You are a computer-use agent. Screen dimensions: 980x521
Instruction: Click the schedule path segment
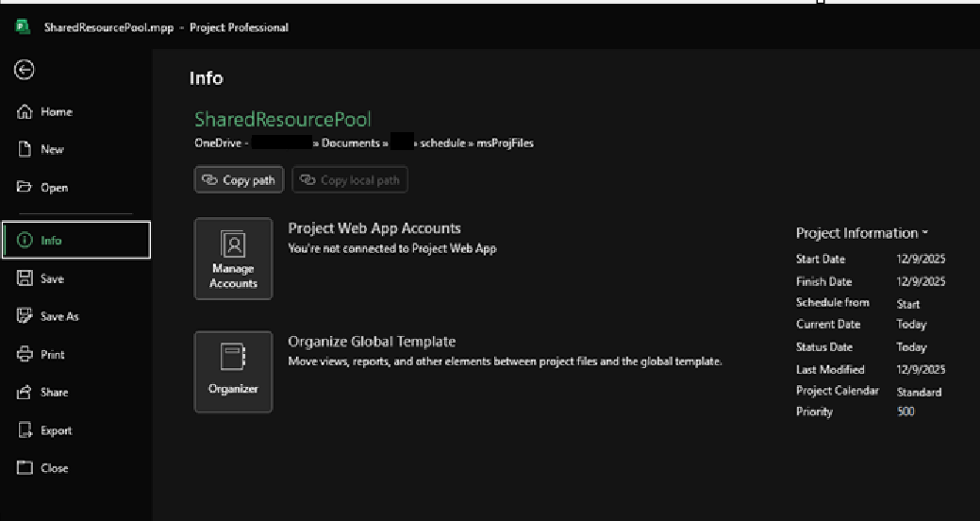(x=442, y=143)
